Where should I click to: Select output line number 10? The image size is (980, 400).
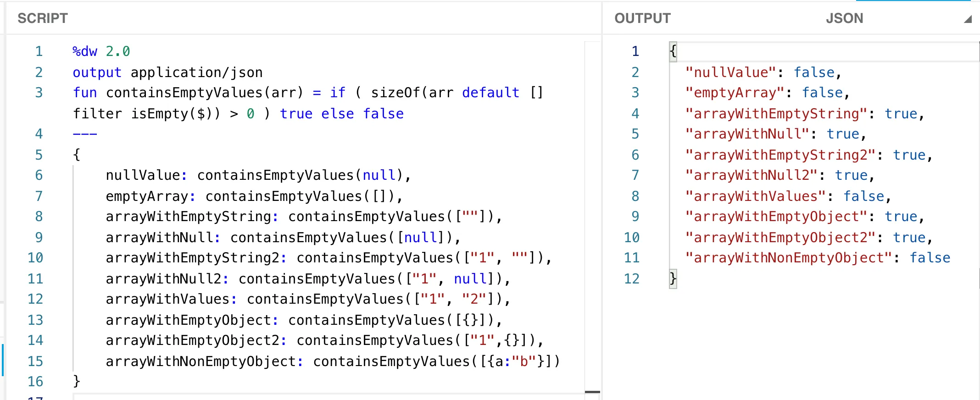(631, 238)
